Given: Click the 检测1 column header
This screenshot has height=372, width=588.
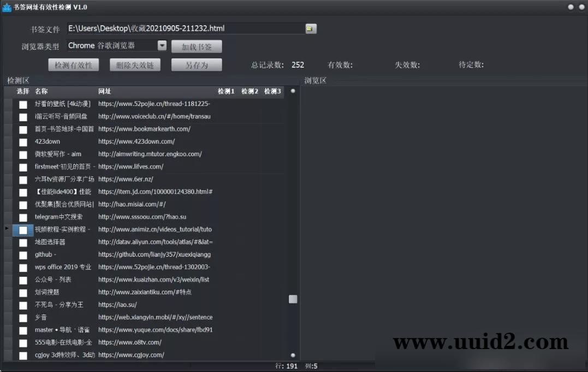Looking at the screenshot, I should click(225, 91).
